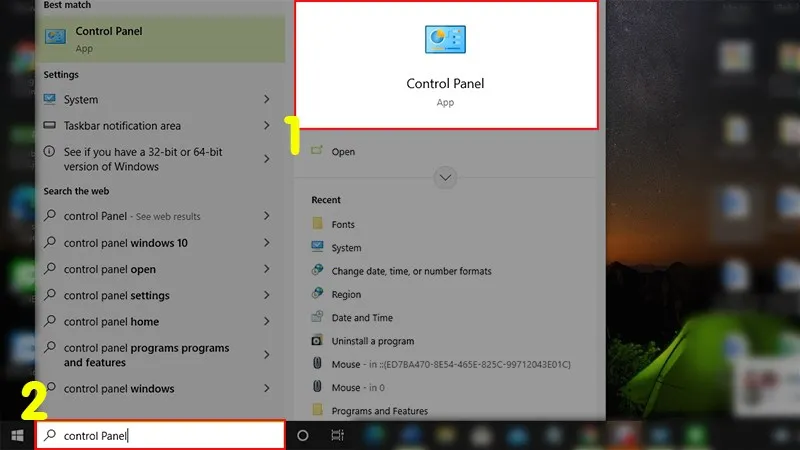
Task: Open 'Change date, time, or number formats'
Action: (x=411, y=271)
